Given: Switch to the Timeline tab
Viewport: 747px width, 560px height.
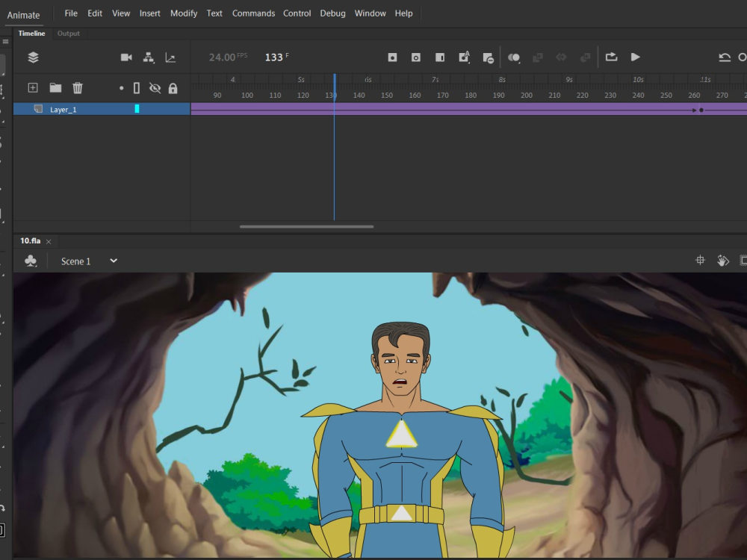Looking at the screenshot, I should click(x=31, y=34).
